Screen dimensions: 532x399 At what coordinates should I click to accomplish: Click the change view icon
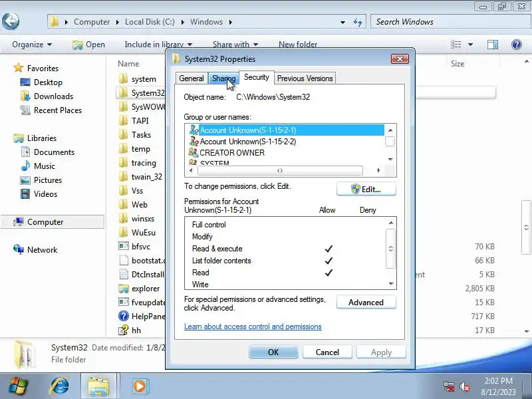click(x=456, y=45)
